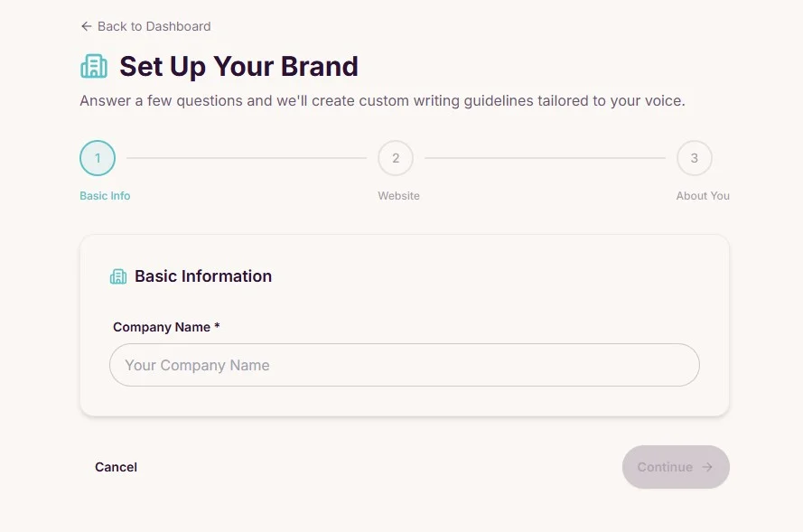Click the "Set Up Your Brand" heading
The image size is (803, 532).
pos(238,66)
